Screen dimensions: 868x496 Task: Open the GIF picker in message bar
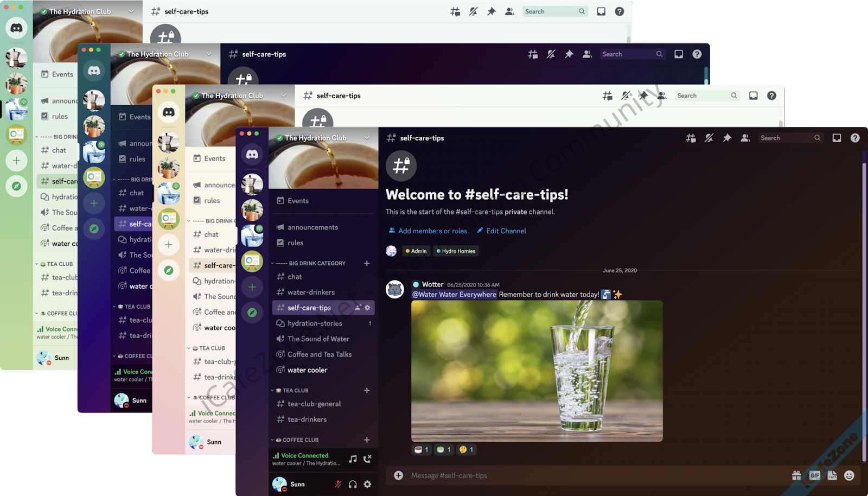pyautogui.click(x=814, y=475)
